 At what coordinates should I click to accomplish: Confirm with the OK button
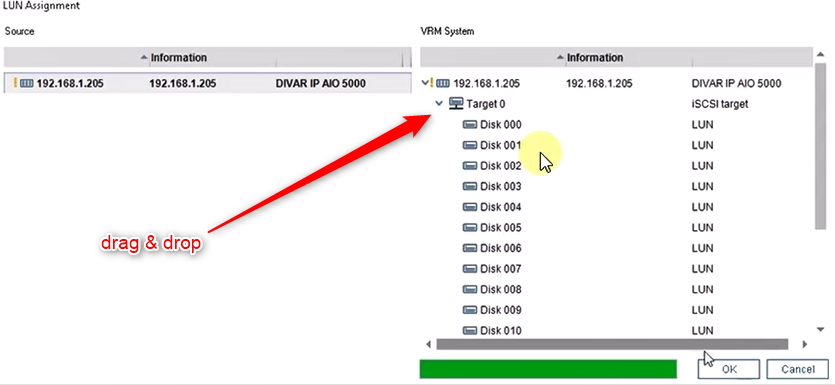[729, 369]
